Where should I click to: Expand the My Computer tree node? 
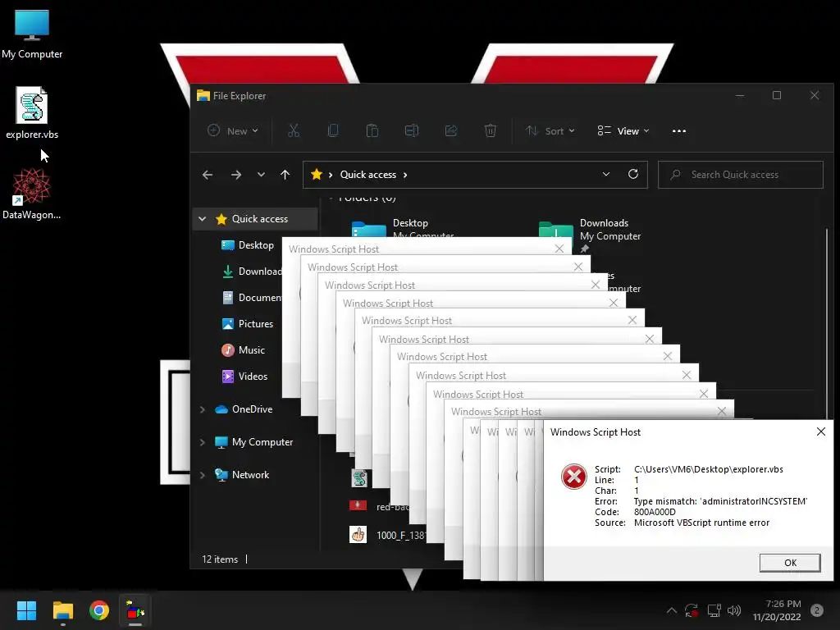click(203, 442)
